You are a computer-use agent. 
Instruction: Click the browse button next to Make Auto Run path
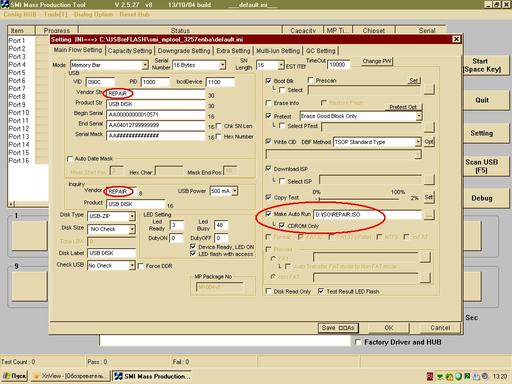point(429,214)
